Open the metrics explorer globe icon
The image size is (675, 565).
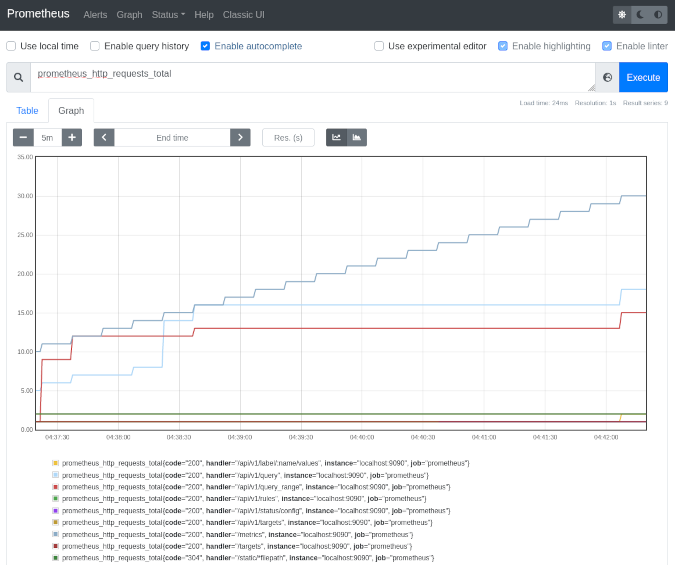607,77
